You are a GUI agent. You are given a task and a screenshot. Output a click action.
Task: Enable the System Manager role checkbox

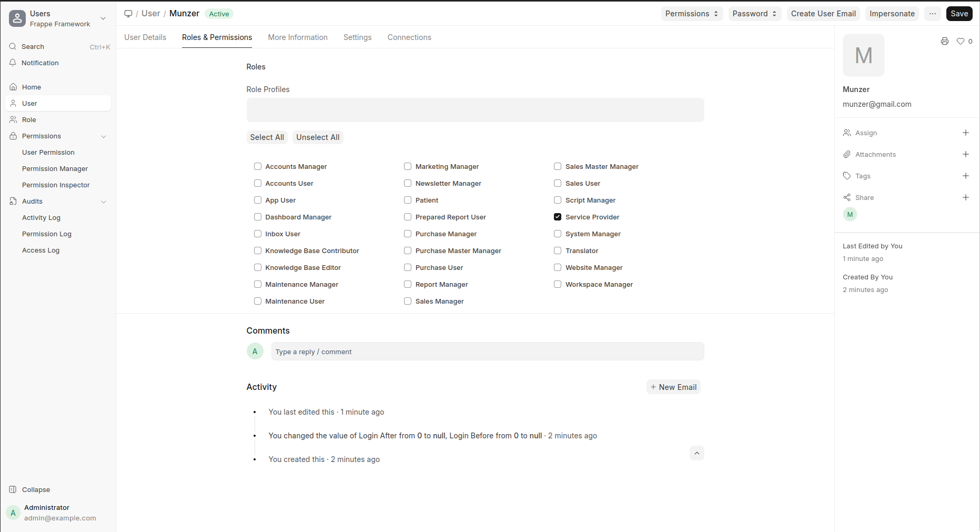click(558, 234)
